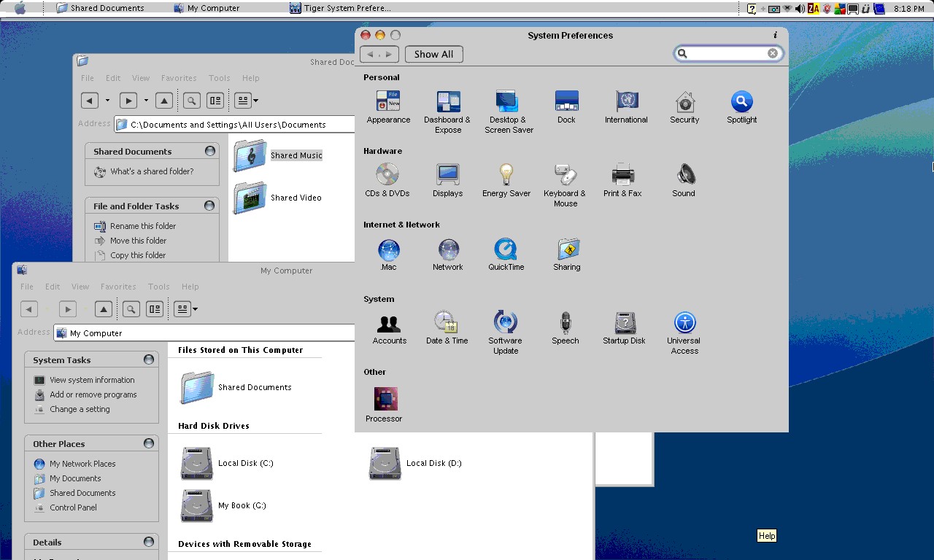Open QuickTime preferences

(506, 255)
